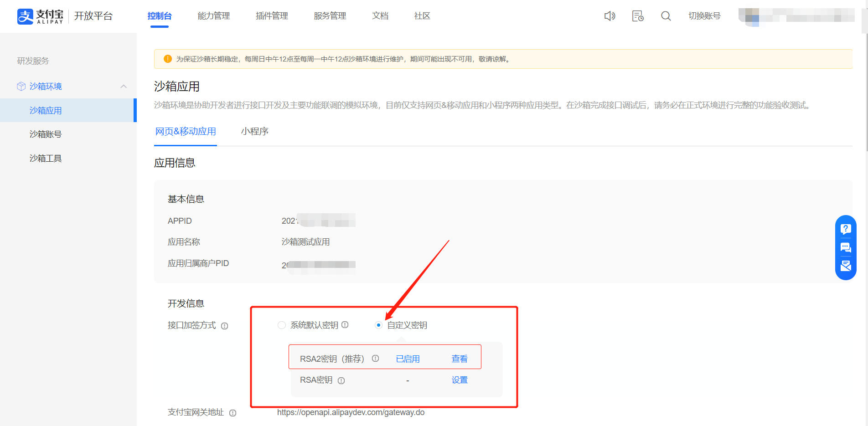Click the search magnifier icon
This screenshot has width=868, height=426.
[666, 16]
